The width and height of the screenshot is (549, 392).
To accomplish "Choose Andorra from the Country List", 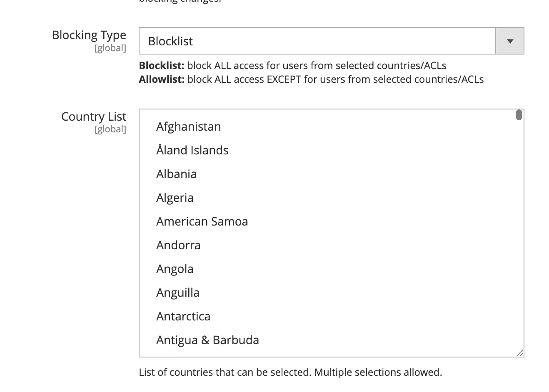I will 178,245.
